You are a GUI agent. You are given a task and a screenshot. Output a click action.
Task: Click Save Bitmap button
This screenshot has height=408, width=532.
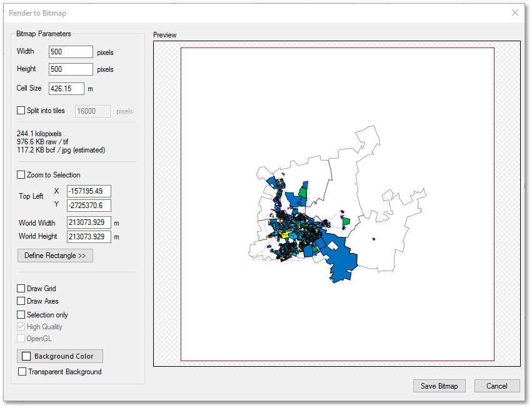tap(439, 386)
